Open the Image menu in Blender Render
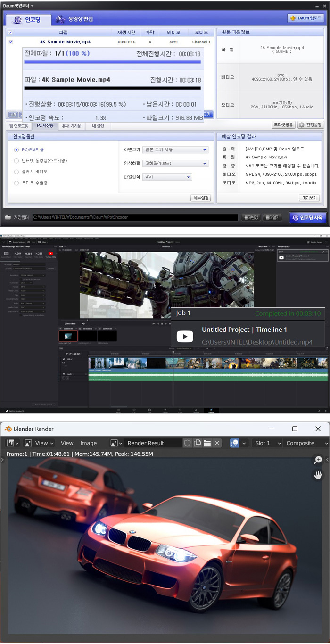 [89, 443]
